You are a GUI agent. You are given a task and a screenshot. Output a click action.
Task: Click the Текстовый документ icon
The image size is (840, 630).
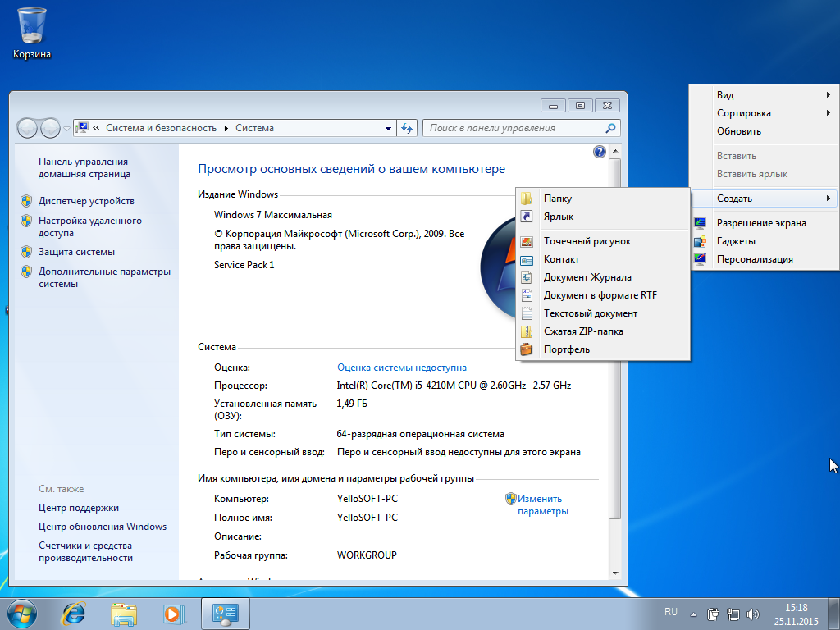527,313
